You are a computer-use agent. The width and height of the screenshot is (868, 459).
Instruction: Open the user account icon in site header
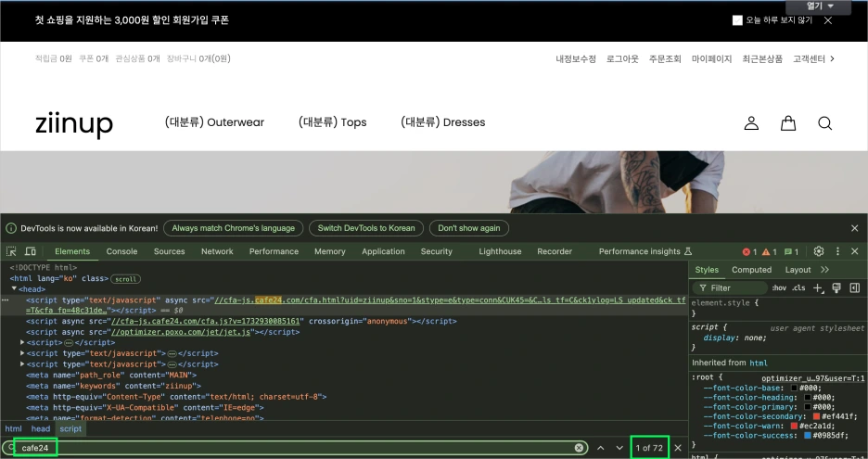coord(751,123)
